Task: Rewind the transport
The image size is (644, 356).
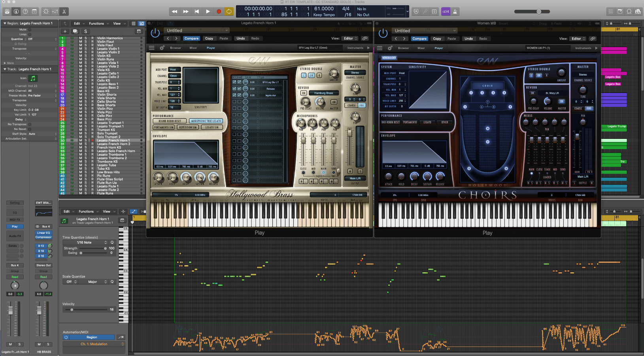Action: point(174,11)
